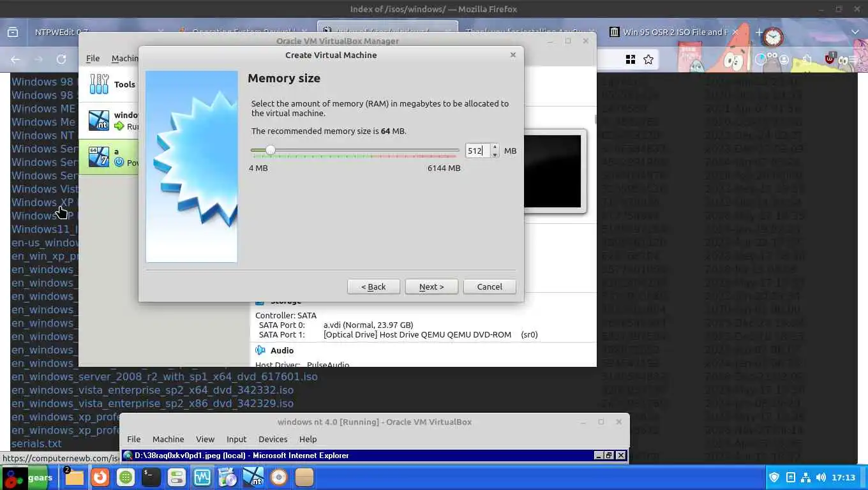
Task: Open File menu in VirtualBox Manager
Action: pyautogui.click(x=93, y=58)
